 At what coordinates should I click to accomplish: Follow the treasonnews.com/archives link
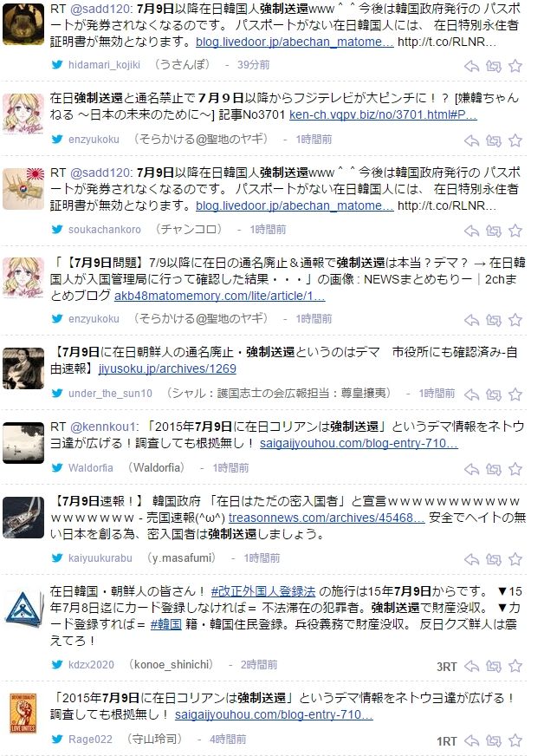click(x=327, y=518)
